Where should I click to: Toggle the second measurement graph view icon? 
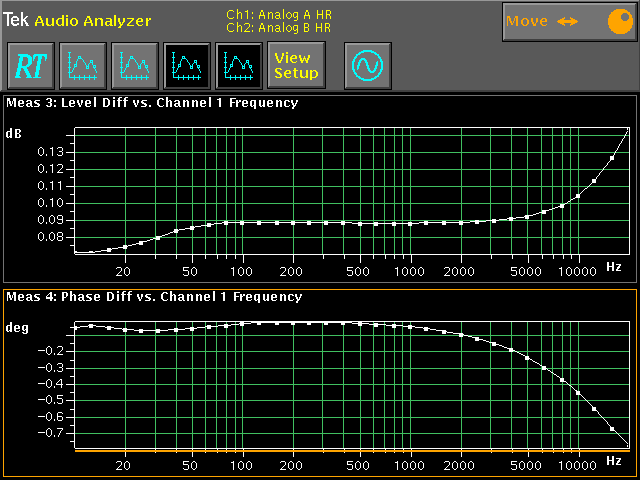coord(134,66)
